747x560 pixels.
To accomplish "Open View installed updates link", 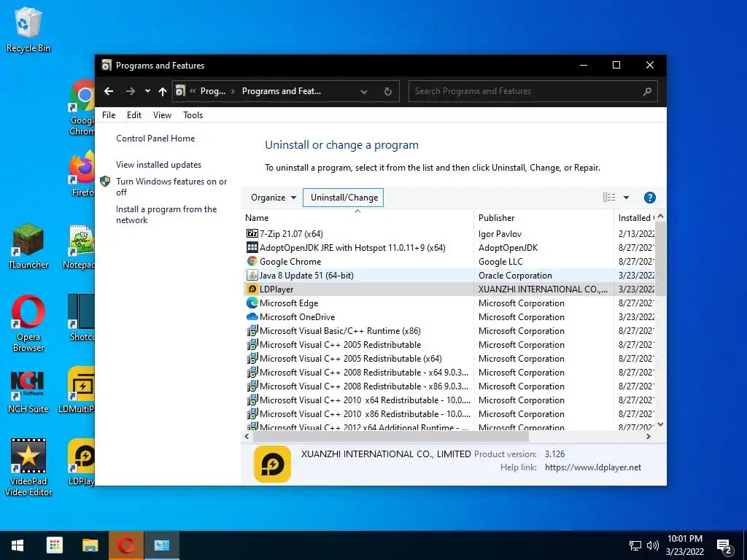I will tap(158, 165).
